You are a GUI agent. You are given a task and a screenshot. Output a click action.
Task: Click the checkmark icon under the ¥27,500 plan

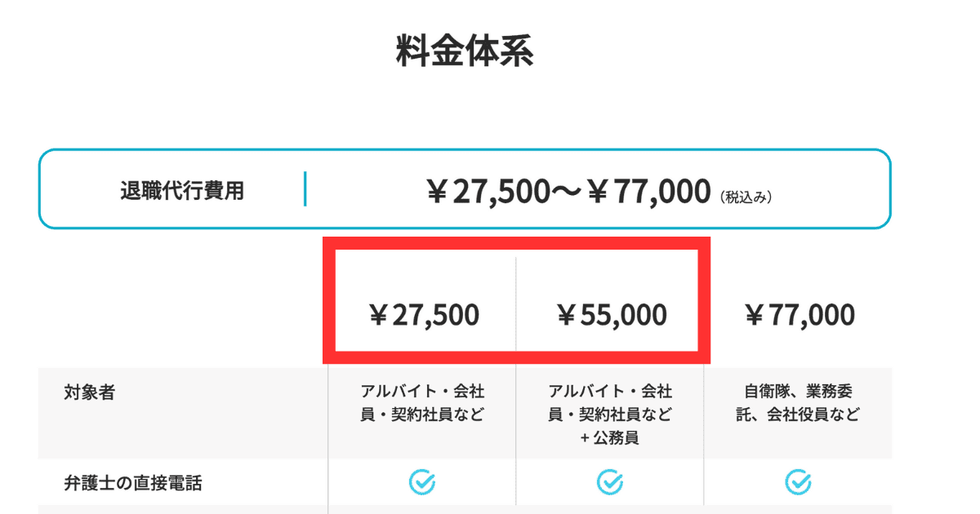tap(422, 482)
